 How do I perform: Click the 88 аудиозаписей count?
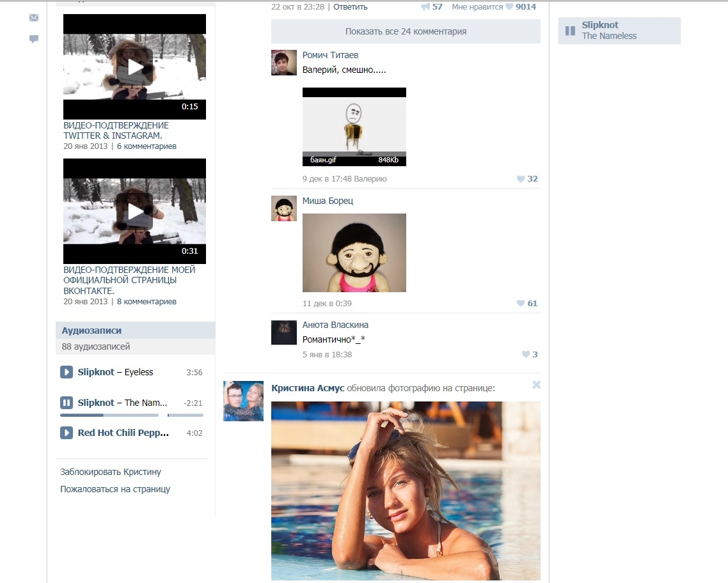click(96, 346)
